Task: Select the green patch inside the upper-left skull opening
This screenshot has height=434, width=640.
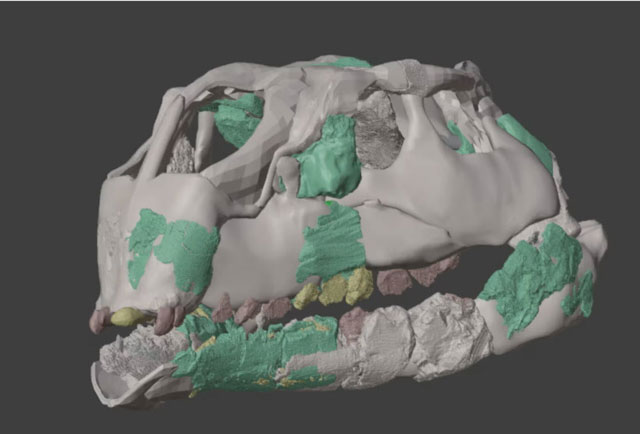Action: 238,118
